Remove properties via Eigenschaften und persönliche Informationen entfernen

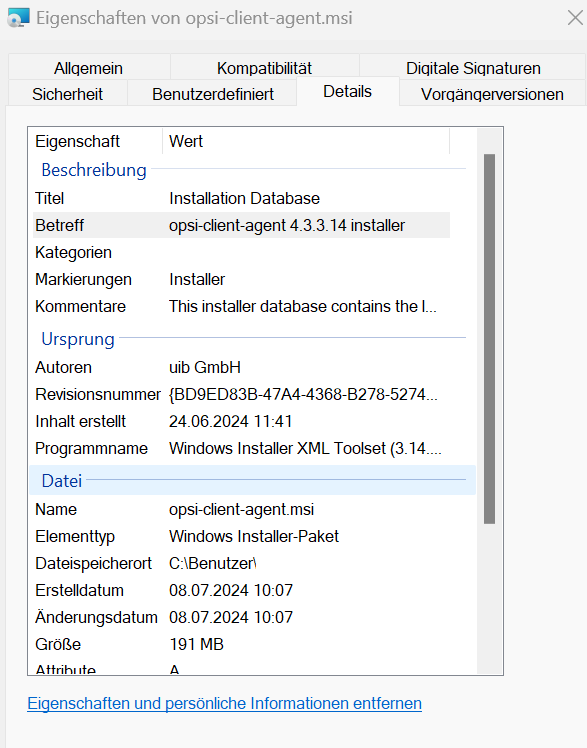pyautogui.click(x=225, y=703)
